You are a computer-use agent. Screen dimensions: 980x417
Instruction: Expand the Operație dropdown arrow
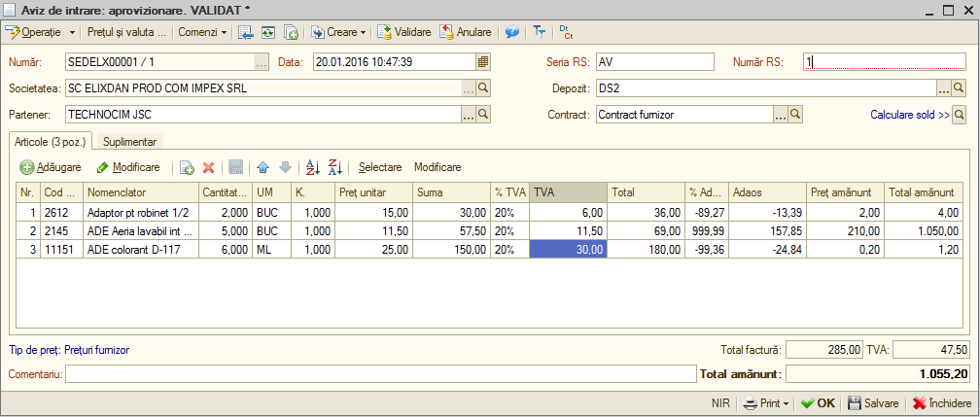point(72,32)
